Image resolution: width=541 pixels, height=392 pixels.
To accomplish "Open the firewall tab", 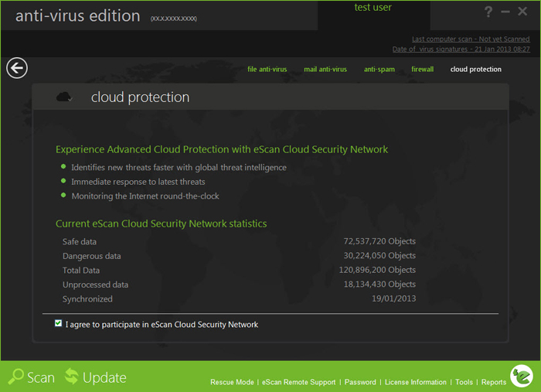I will pyautogui.click(x=422, y=69).
